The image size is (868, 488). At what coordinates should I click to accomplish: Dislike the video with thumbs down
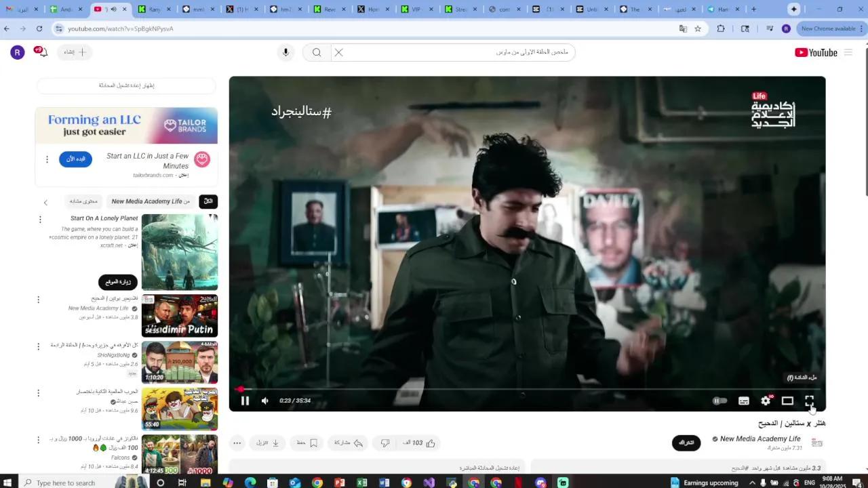(385, 443)
